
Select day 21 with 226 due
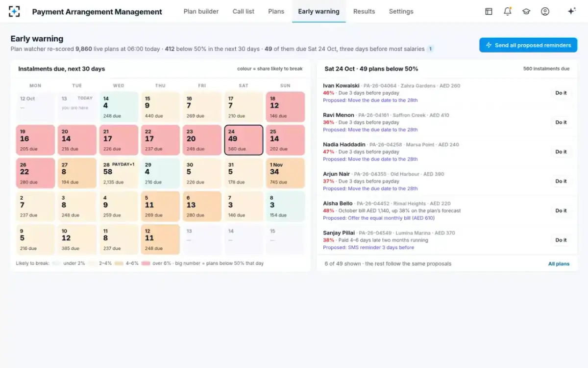pyautogui.click(x=119, y=140)
